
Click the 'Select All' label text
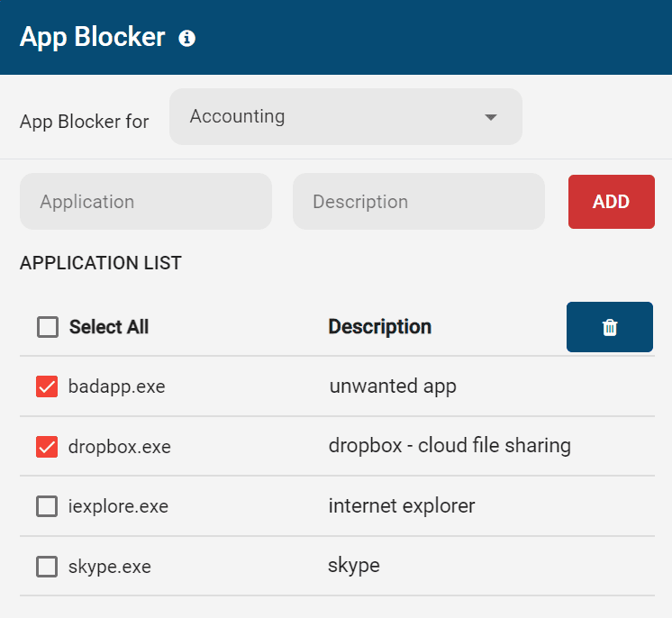coord(109,327)
